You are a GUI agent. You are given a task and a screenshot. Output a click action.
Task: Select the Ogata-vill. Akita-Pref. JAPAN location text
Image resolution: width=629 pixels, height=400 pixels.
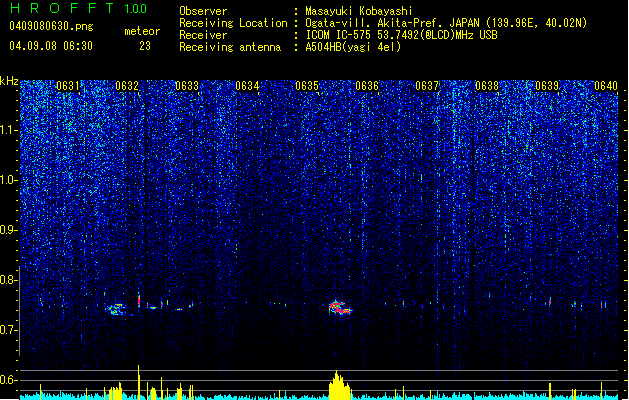coord(446,23)
